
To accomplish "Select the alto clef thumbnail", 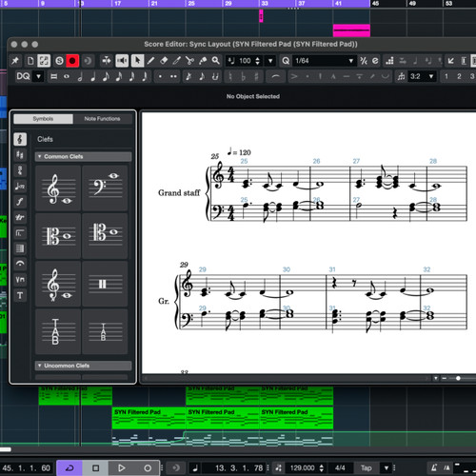I will (x=58, y=236).
